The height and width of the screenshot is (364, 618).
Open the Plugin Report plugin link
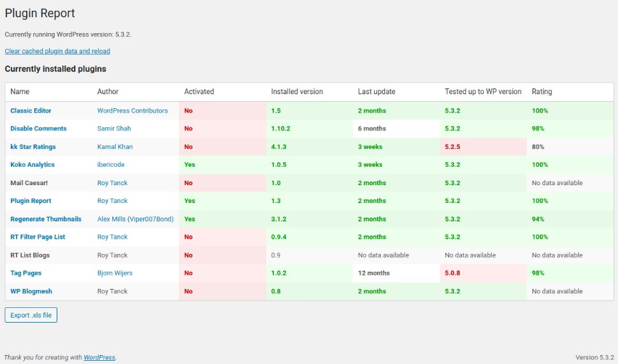pyautogui.click(x=31, y=200)
